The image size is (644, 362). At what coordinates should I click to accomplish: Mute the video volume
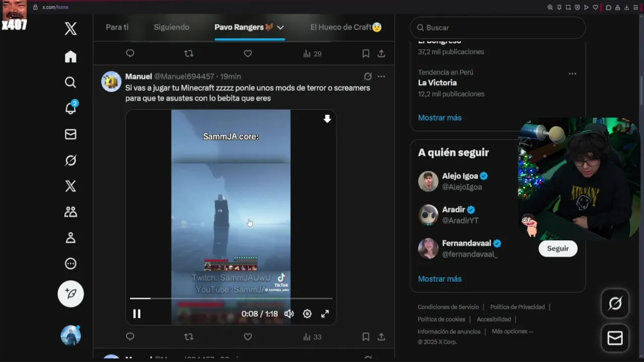click(289, 314)
